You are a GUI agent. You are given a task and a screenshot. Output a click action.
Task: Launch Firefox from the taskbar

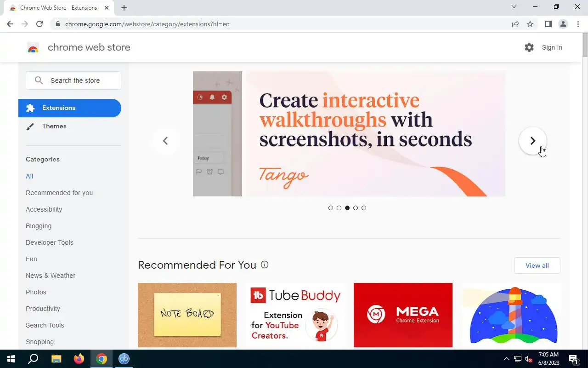point(79,359)
